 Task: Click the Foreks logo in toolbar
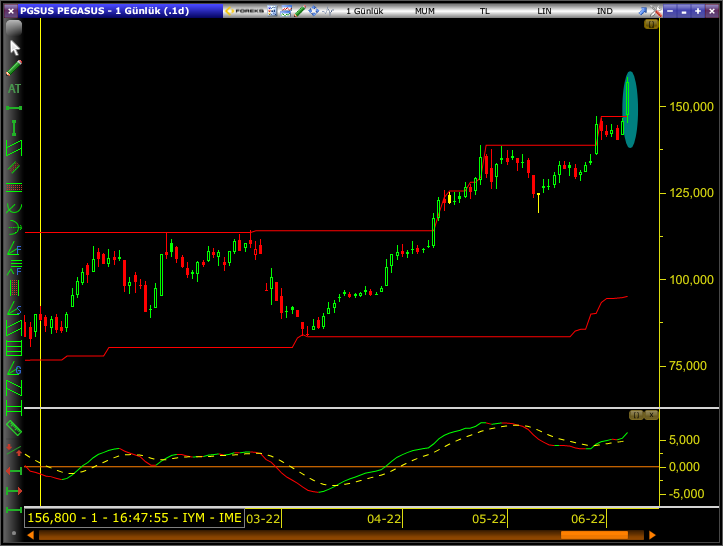coord(244,11)
